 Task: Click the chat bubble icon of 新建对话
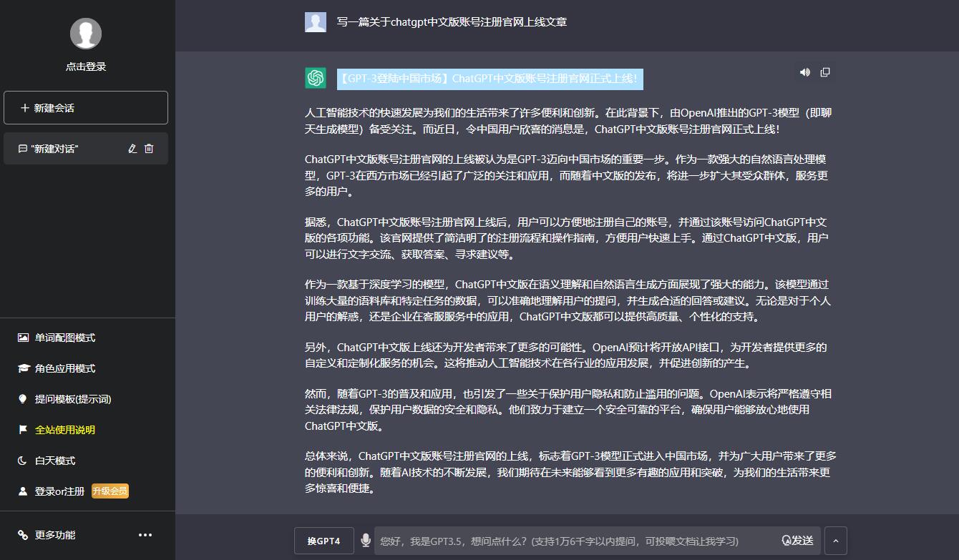coord(22,149)
